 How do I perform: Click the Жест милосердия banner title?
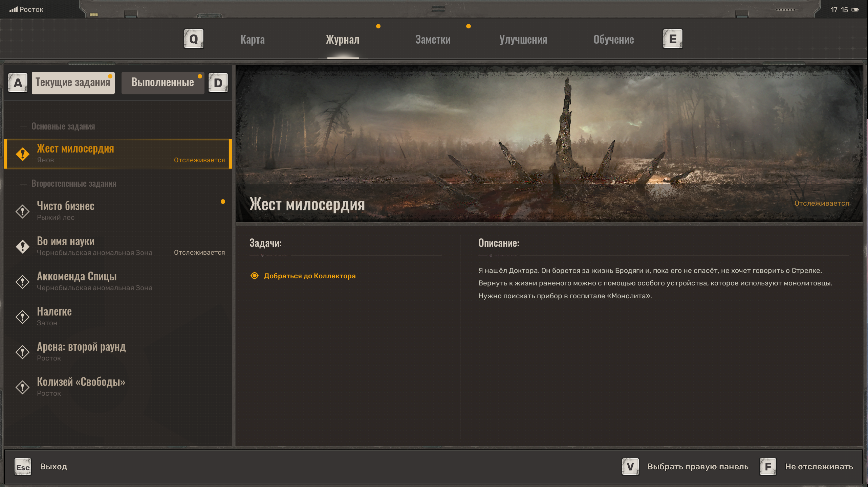(x=307, y=205)
